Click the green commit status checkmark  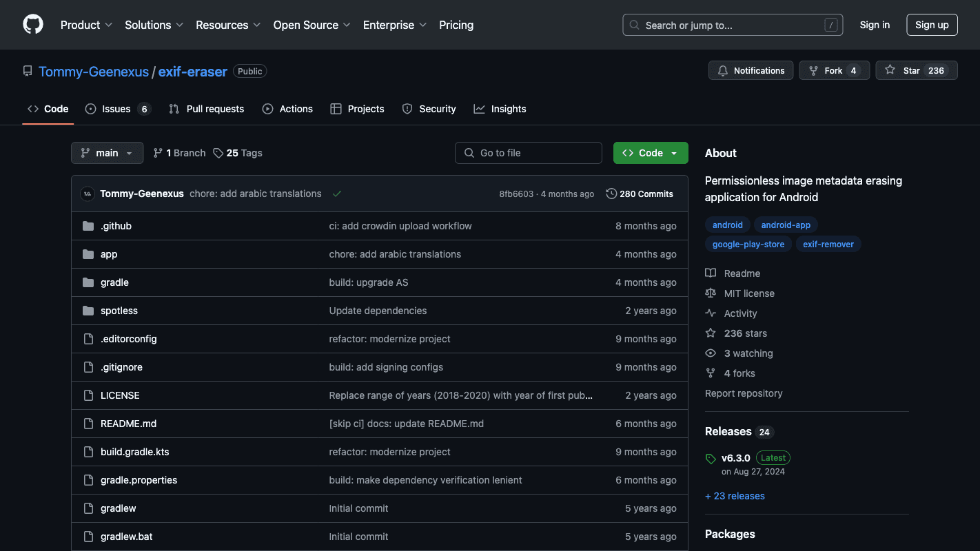(337, 194)
